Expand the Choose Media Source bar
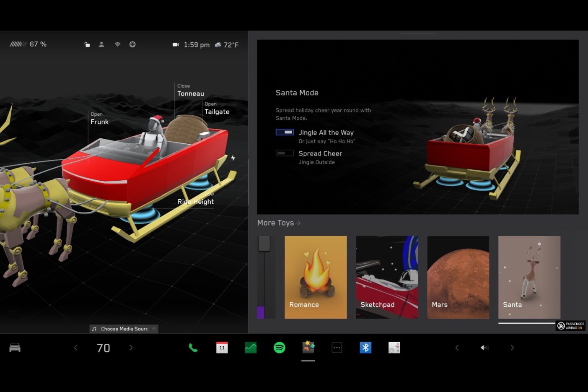The height and width of the screenshot is (392, 588). (124, 329)
